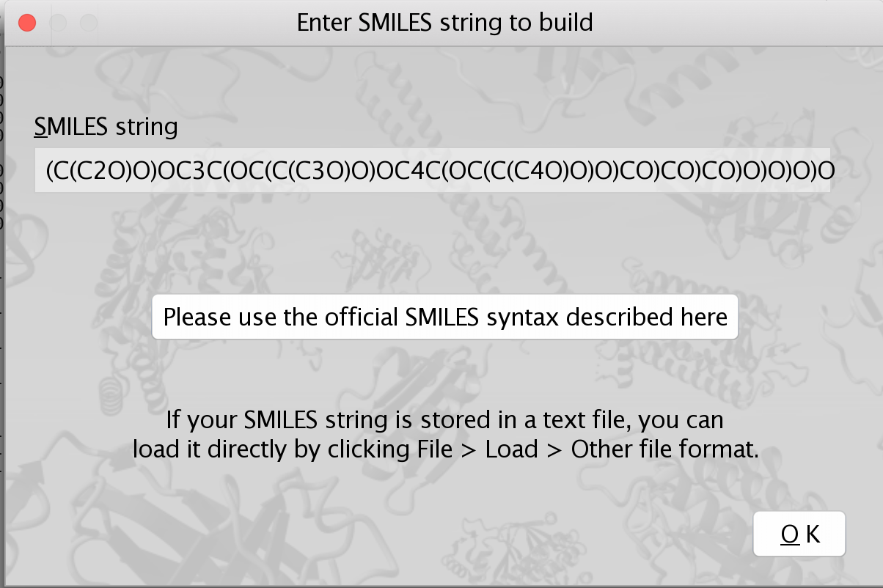Image resolution: width=883 pixels, height=588 pixels.
Task: Close the dialog using the red button
Action: [27, 23]
